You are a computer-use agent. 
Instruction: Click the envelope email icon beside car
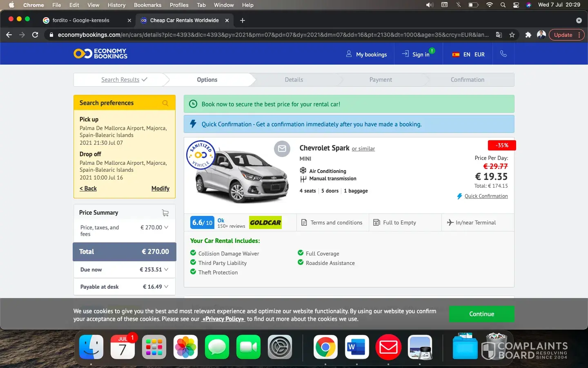tap(282, 149)
